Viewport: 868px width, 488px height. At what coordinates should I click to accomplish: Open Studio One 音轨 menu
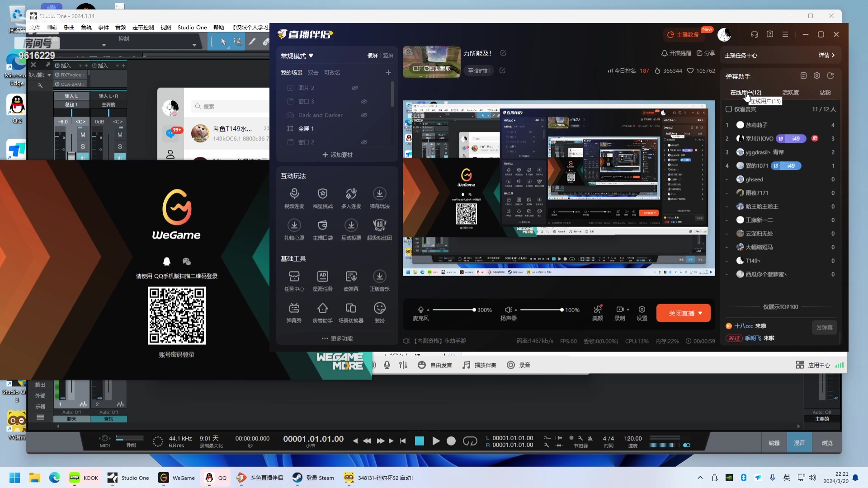[86, 27]
